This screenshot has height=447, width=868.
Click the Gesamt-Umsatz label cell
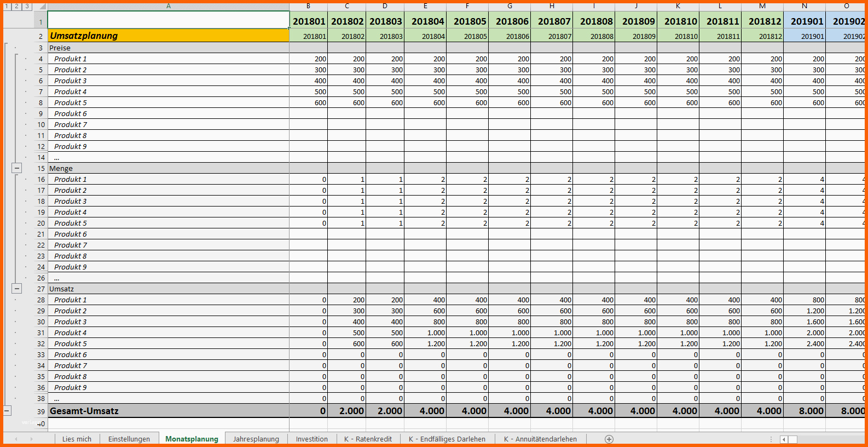[169, 411]
